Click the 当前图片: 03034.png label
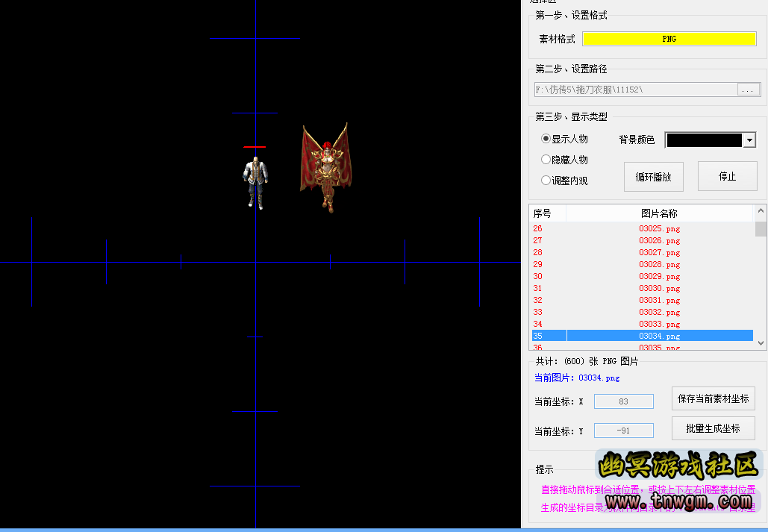 click(576, 378)
